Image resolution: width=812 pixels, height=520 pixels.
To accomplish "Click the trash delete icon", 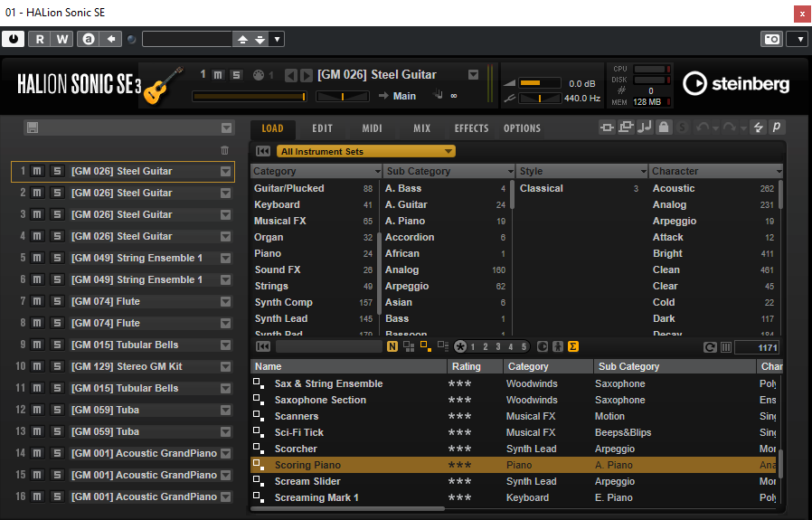I will (x=225, y=150).
